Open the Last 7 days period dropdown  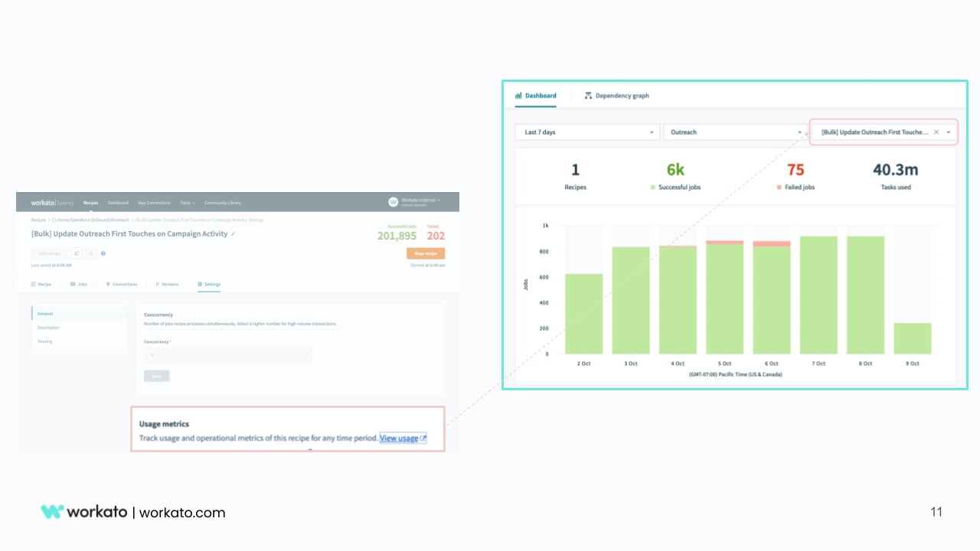pyautogui.click(x=587, y=132)
